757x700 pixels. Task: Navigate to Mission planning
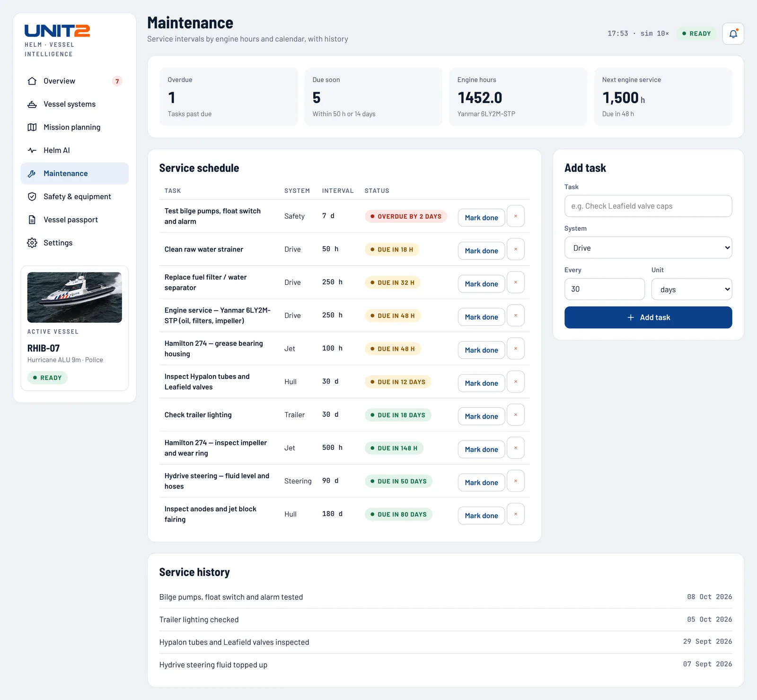coord(74,127)
